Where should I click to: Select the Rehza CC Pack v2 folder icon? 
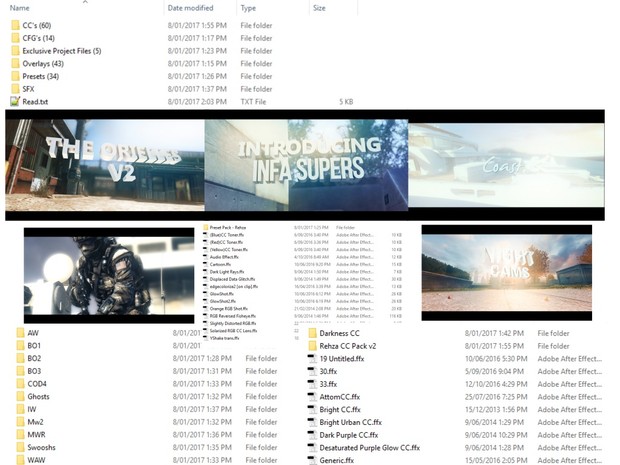pos(312,346)
